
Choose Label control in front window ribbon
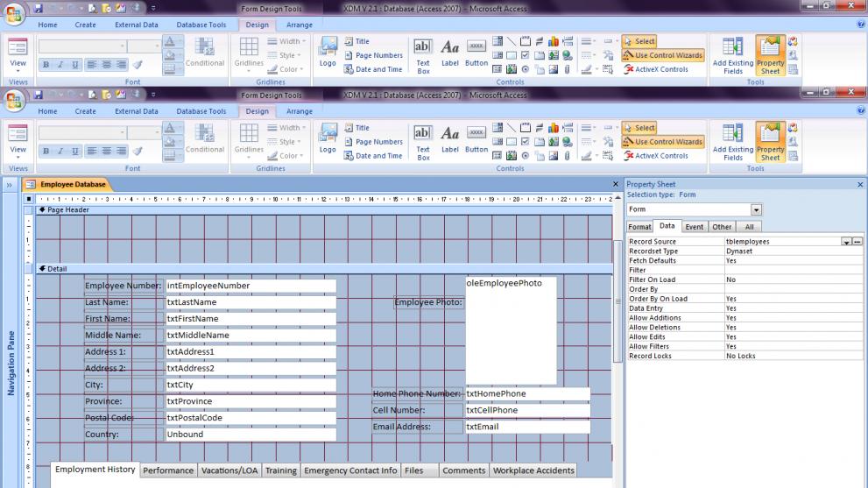(x=449, y=139)
